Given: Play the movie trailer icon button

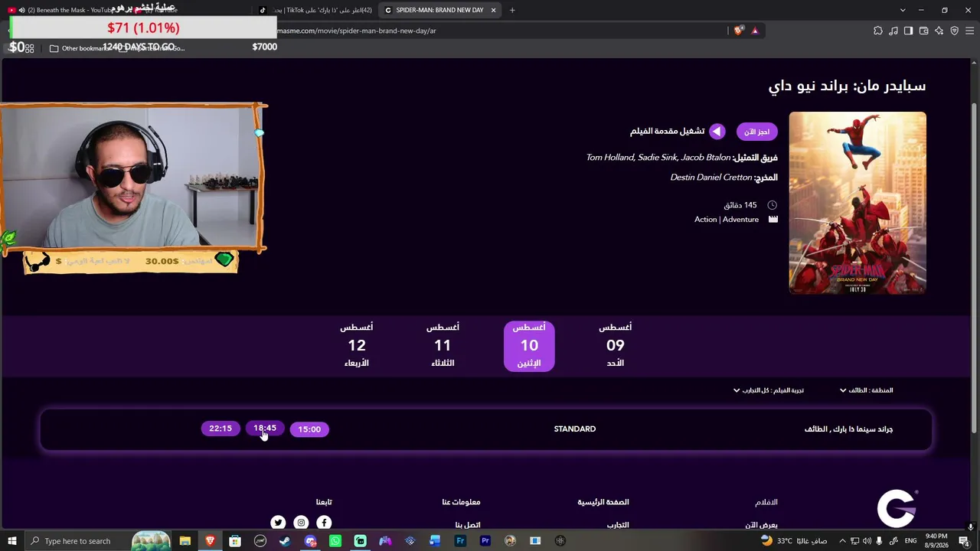Looking at the screenshot, I should click(x=717, y=132).
